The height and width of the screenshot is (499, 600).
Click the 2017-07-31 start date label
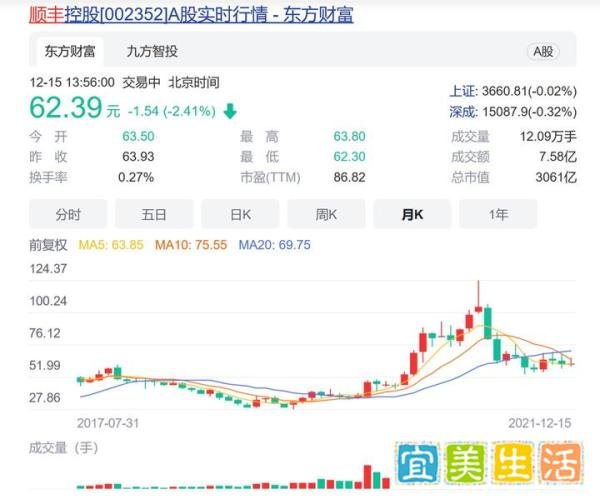pyautogui.click(x=108, y=423)
